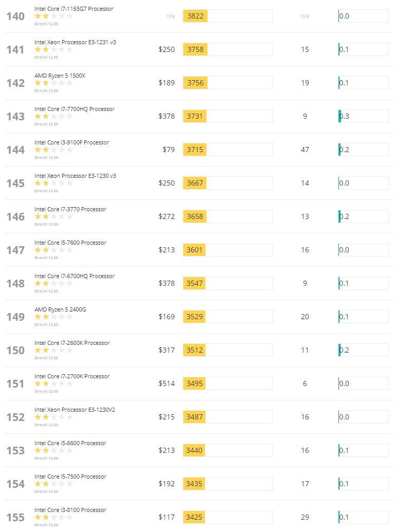Click the 3822 score bar
The height and width of the screenshot is (532, 396).
tap(228, 16)
